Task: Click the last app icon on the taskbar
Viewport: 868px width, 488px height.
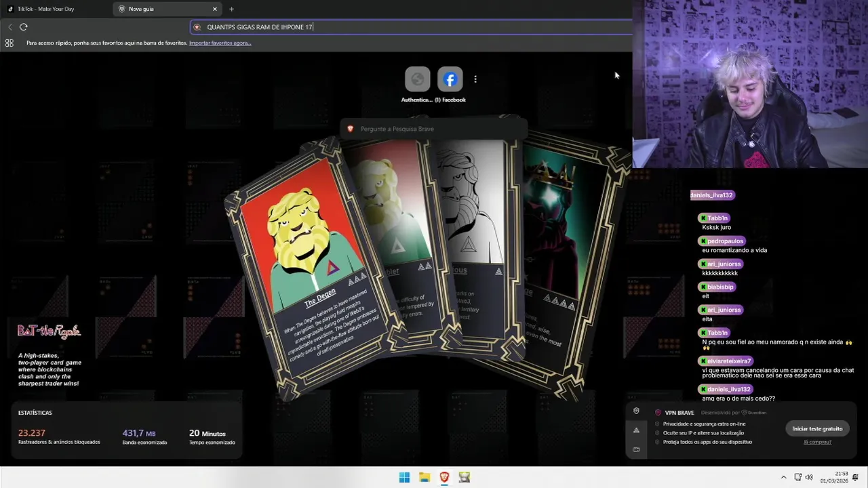Action: click(x=465, y=477)
